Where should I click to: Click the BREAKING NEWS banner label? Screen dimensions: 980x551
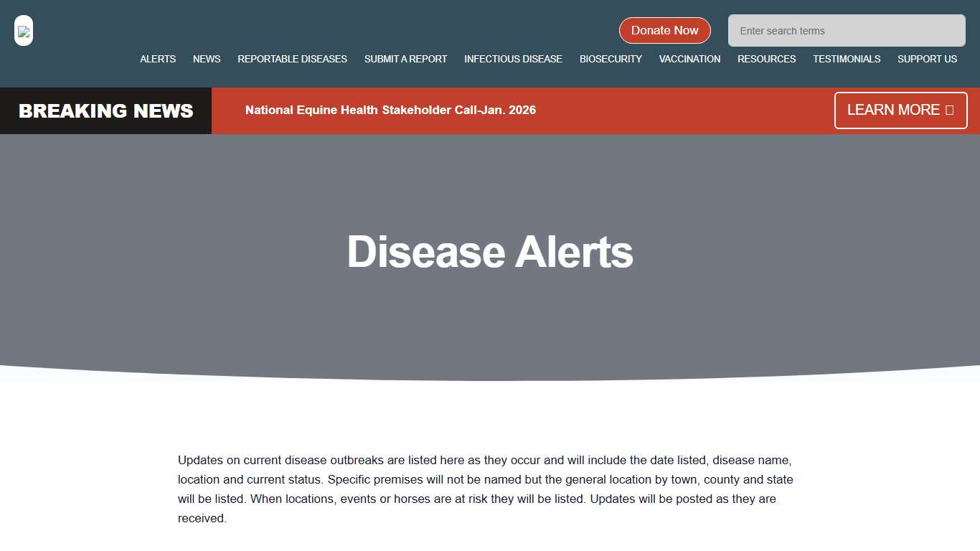[106, 110]
